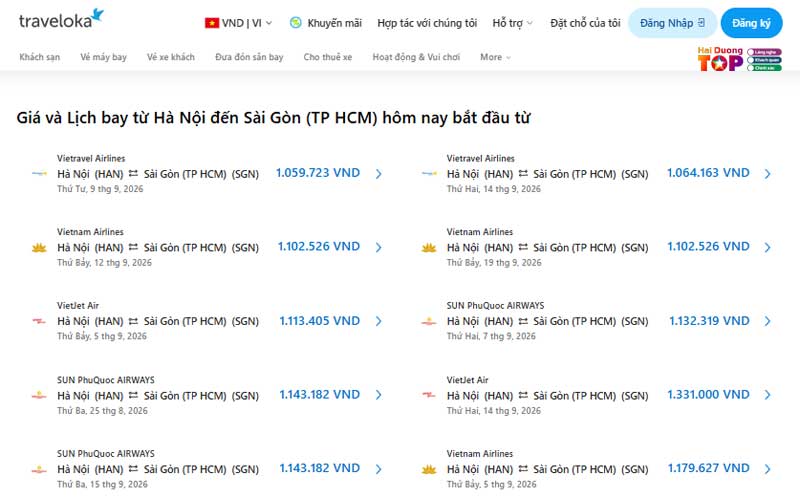Click the Khuyến mãi promotion icon

tap(295, 22)
